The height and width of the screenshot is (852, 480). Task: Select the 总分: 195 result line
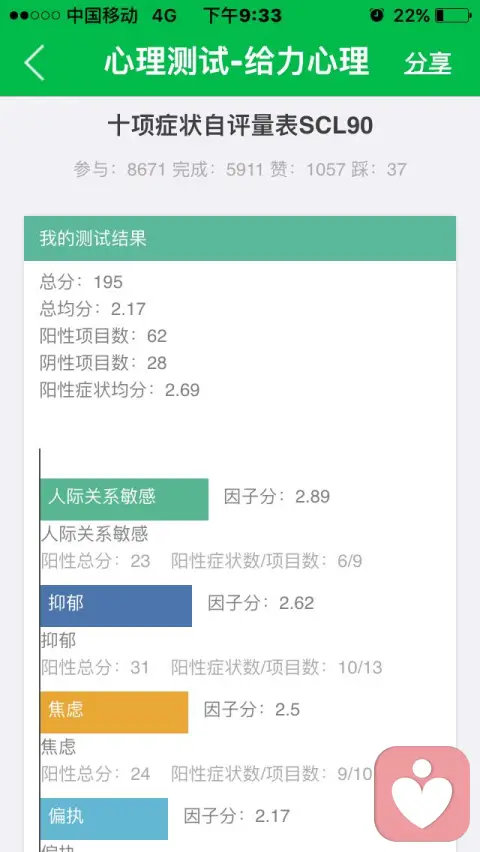click(82, 282)
